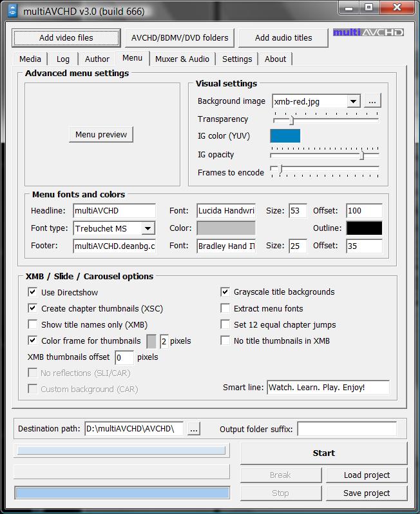The width and height of the screenshot is (420, 514).
Task: Uncheck Create chapter thumbnails (XSC)
Action: click(32, 308)
